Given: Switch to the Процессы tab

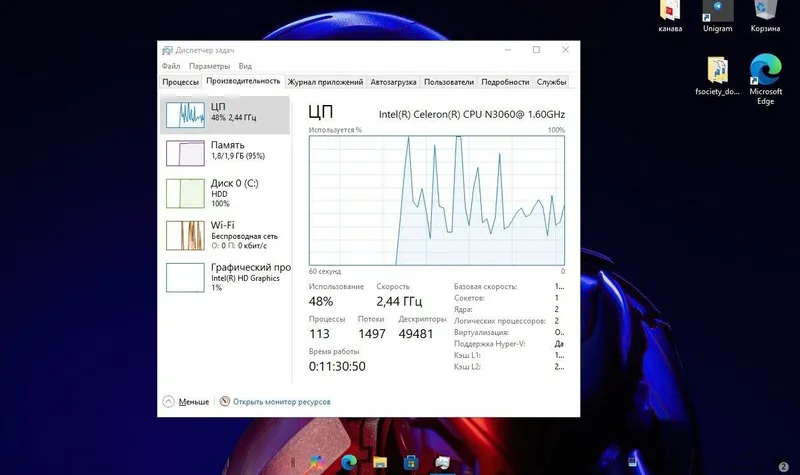Looking at the screenshot, I should tap(180, 82).
